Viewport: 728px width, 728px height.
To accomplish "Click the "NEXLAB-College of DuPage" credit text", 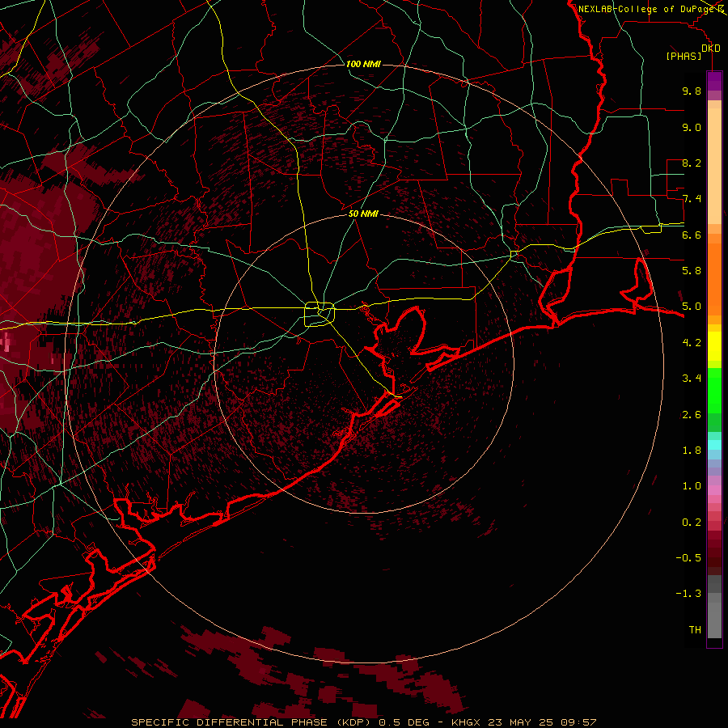I will 647,9.
